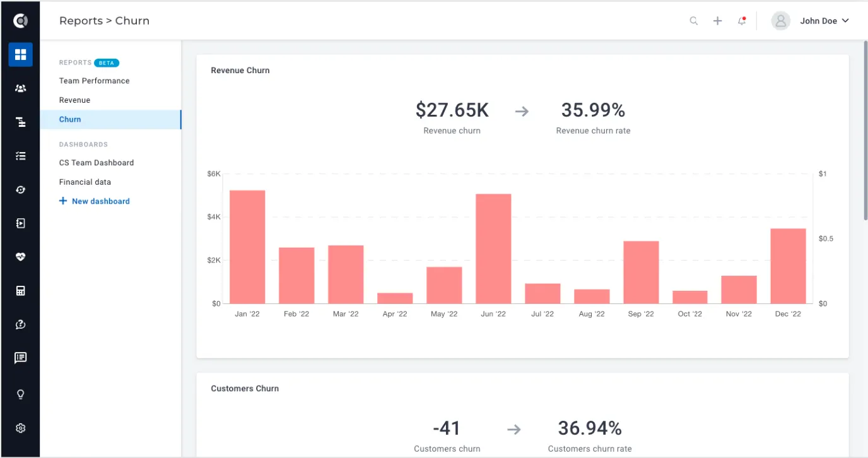
Task: Click the 36.94% customers churn rate
Action: tap(590, 429)
